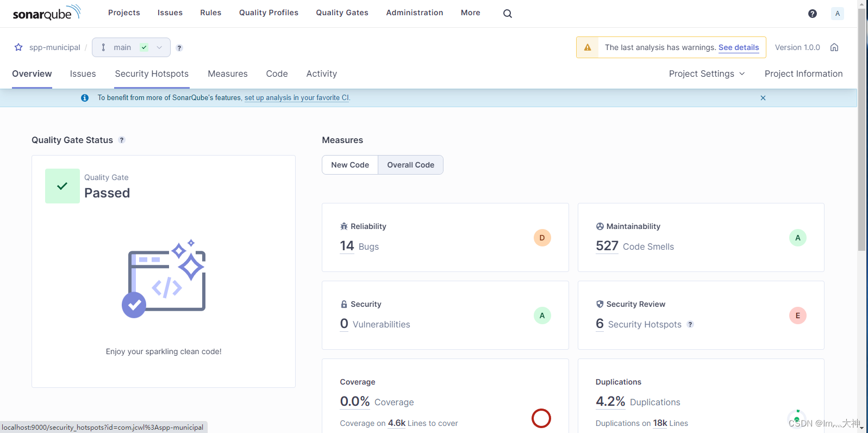Click the Maintainability rating A badge
The width and height of the screenshot is (868, 433).
[x=797, y=238]
